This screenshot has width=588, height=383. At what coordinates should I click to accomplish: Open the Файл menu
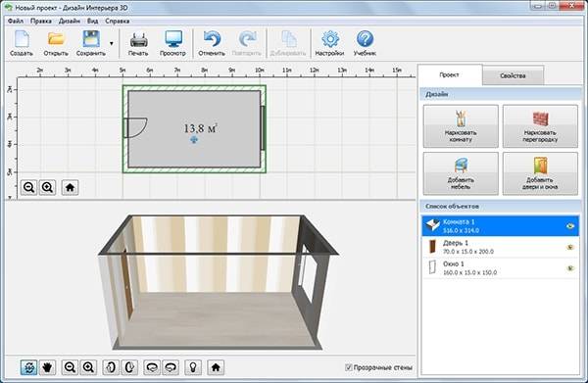16,21
